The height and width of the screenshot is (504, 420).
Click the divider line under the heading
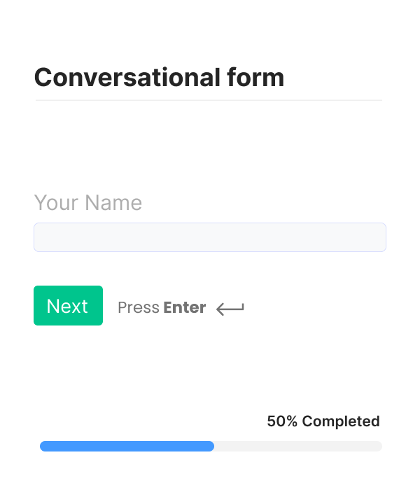[x=209, y=100]
